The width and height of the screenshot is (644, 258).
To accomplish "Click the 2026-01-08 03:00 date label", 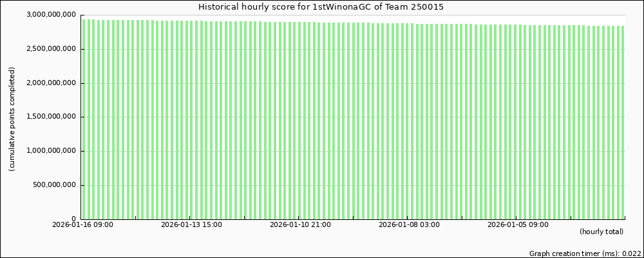I will pyautogui.click(x=409, y=225).
